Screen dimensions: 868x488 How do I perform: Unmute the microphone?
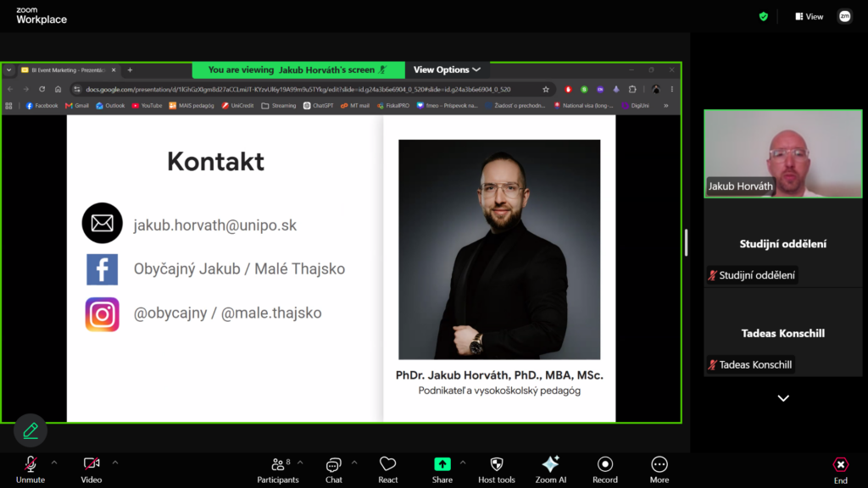tap(31, 469)
